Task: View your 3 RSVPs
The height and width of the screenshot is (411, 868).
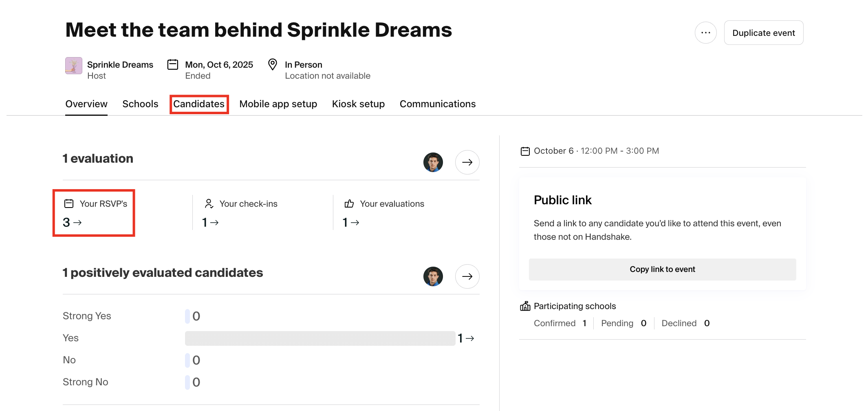Action: pos(72,222)
